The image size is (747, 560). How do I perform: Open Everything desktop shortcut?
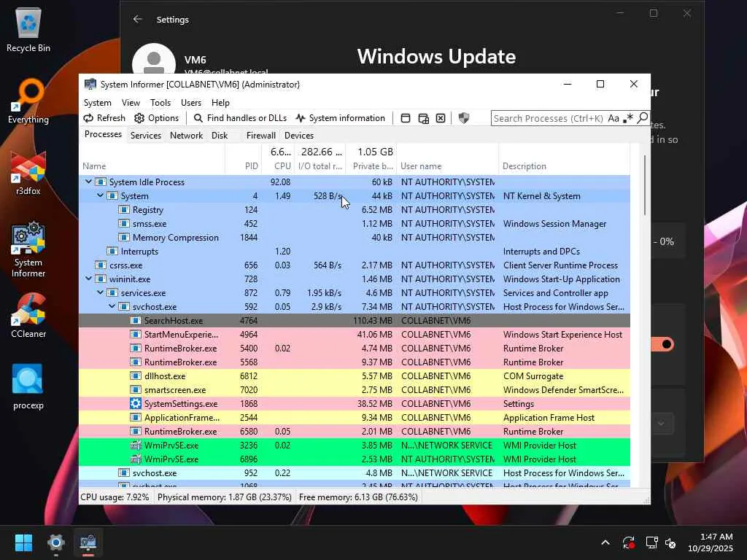coord(28,101)
